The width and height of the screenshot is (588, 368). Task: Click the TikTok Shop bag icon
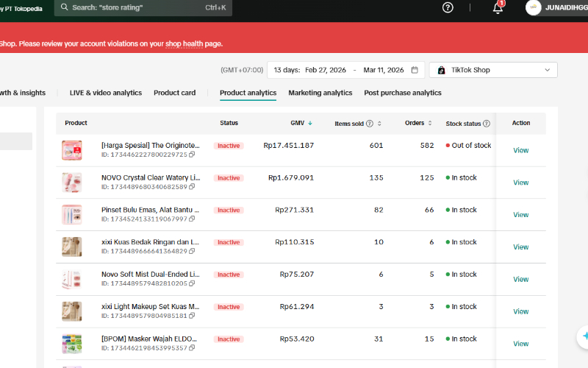(442, 70)
